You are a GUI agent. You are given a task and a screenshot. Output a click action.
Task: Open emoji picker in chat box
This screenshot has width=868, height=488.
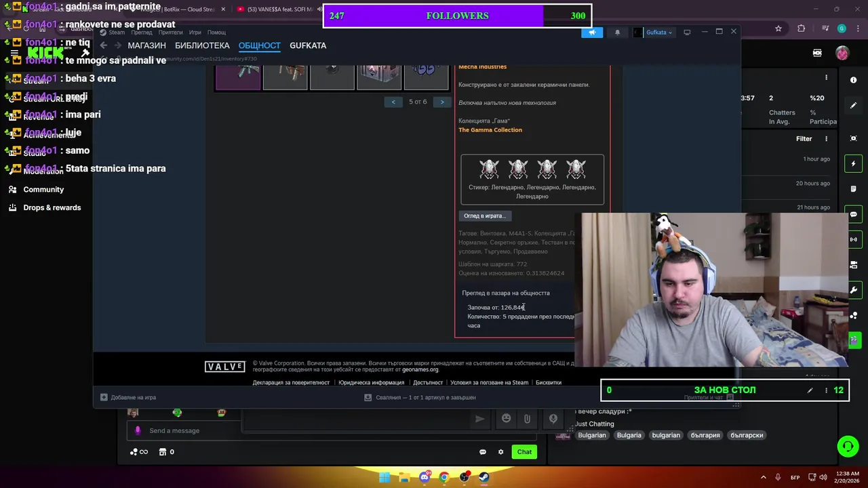click(x=506, y=419)
